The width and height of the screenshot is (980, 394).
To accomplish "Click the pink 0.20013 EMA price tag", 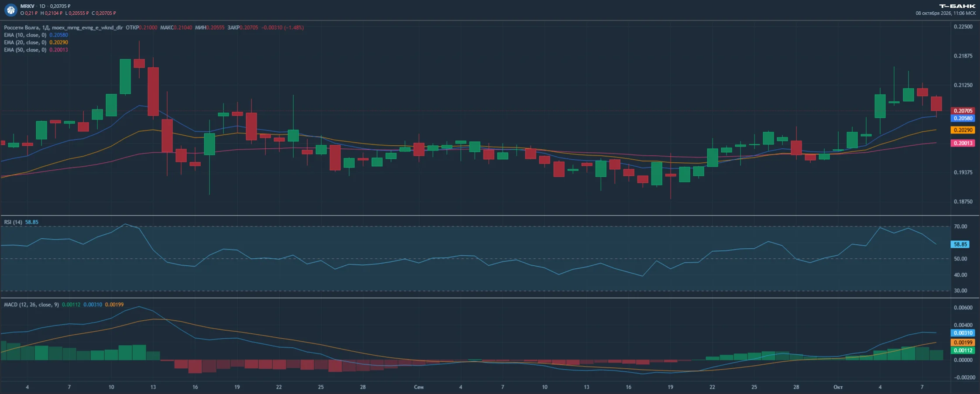I will (963, 143).
